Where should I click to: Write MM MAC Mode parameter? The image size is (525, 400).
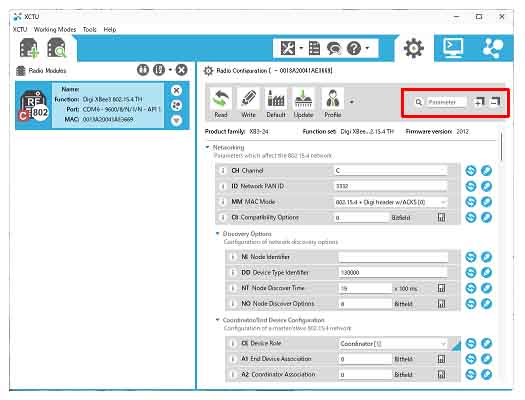[x=486, y=202]
